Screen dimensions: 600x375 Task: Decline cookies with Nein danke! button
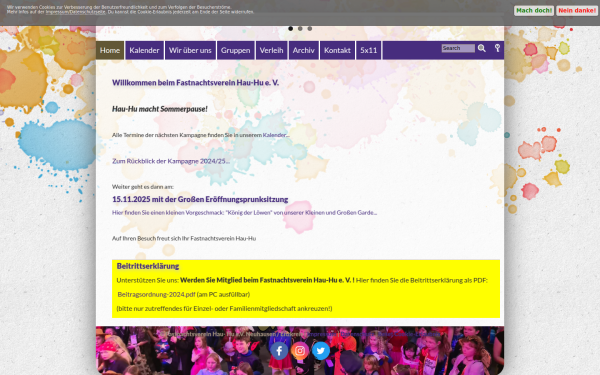(577, 10)
